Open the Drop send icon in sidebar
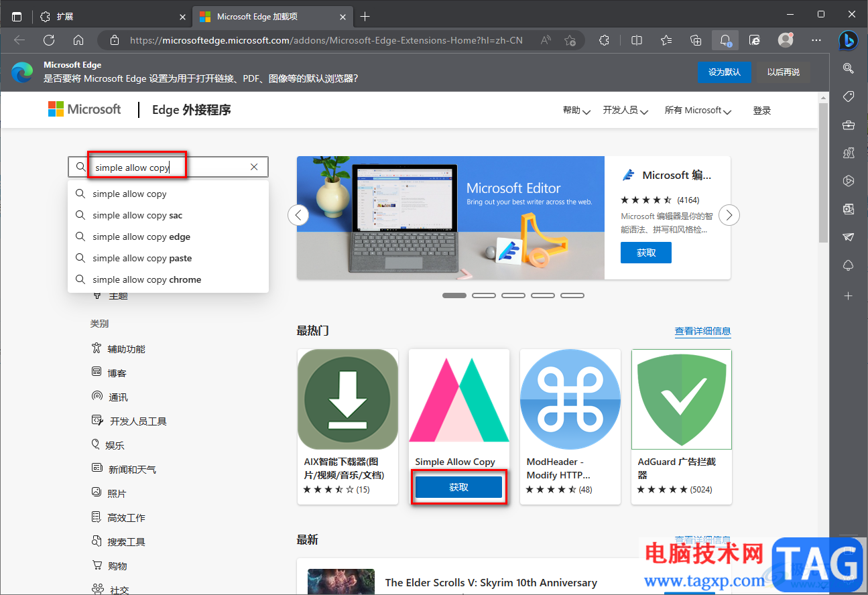 (849, 237)
